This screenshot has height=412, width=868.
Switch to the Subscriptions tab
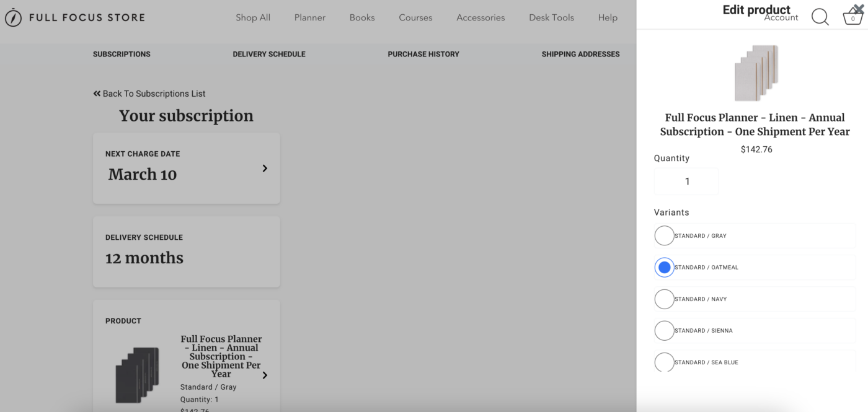pos(122,54)
